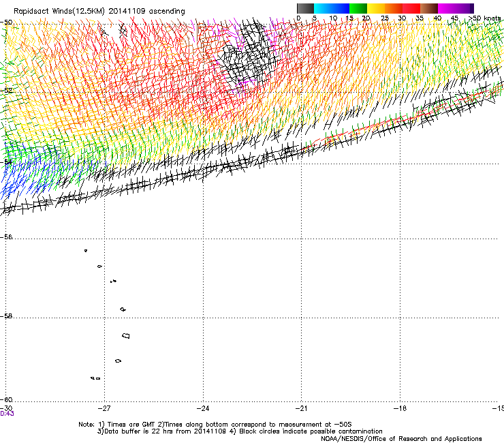Click the largest island outline near -58.5 latitude
Viewport: 504px width, 443px height.
point(126,336)
